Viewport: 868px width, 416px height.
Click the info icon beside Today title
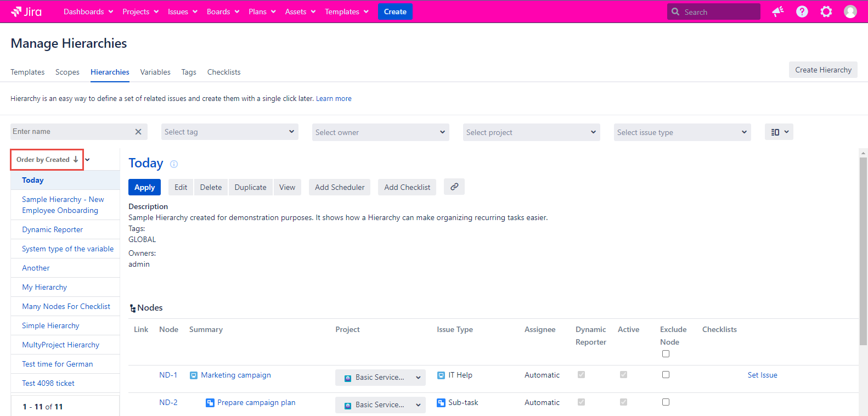click(174, 164)
